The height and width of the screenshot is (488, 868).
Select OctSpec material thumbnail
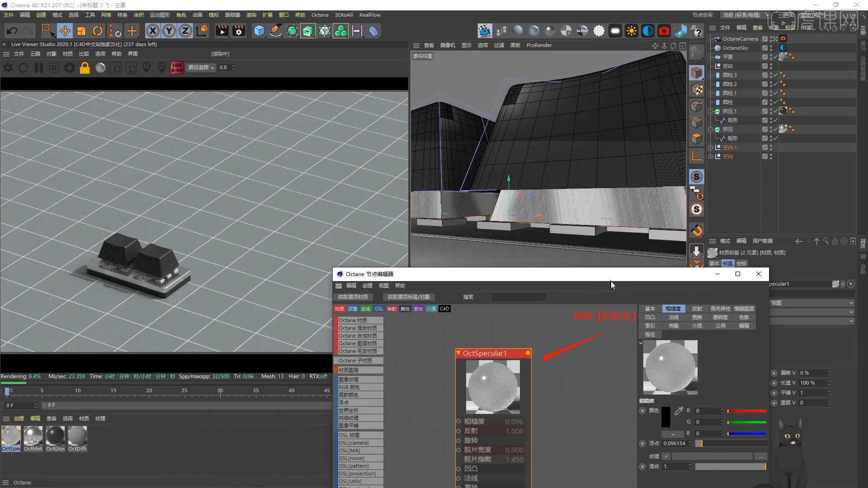click(x=11, y=438)
